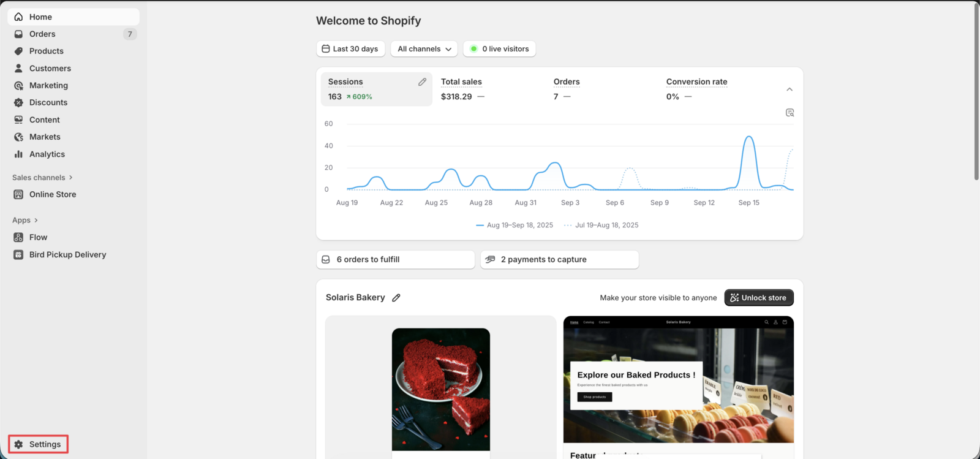Click the sparkle icon on Unlock store
Image resolution: width=980 pixels, height=459 pixels.
[x=734, y=298]
